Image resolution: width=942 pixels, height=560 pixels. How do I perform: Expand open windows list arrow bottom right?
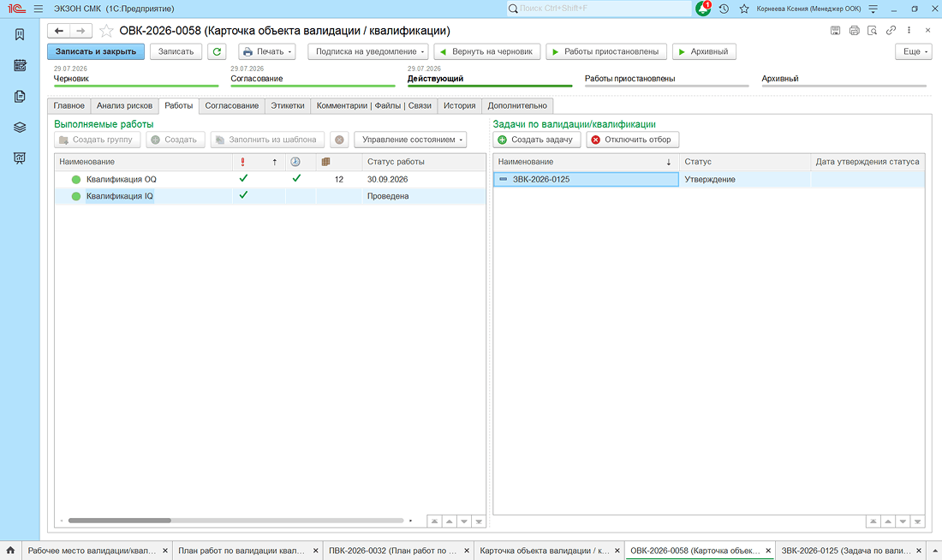point(935,551)
